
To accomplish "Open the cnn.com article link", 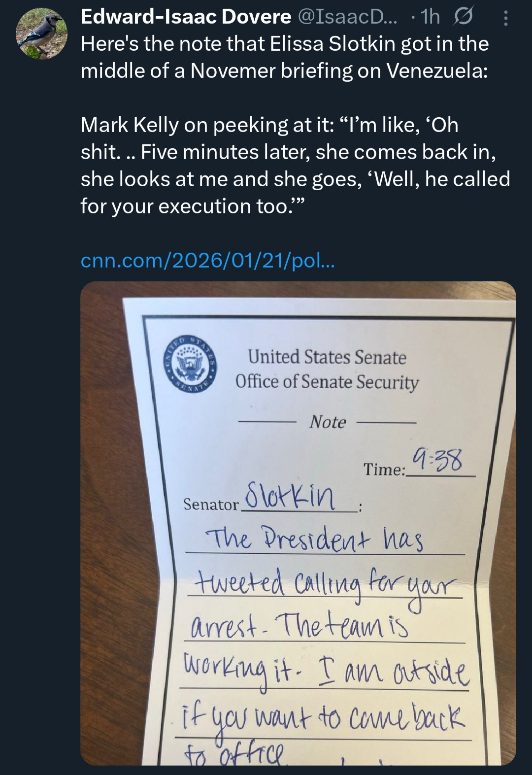I will pos(207,260).
